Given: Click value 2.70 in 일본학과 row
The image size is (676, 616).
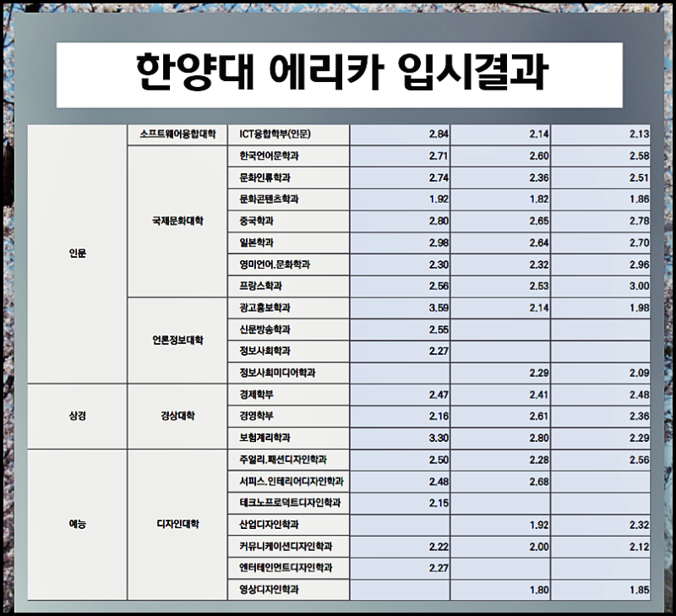Looking at the screenshot, I should pyautogui.click(x=640, y=243).
